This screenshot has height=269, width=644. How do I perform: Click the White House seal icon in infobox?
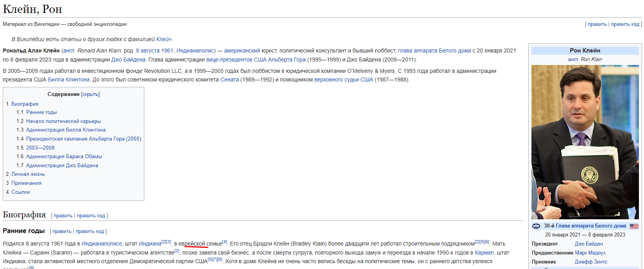click(536, 226)
